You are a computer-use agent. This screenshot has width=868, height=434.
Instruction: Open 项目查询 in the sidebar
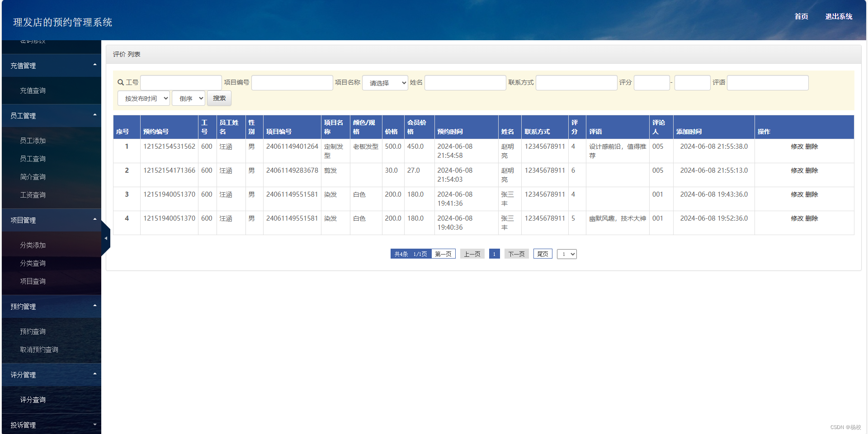[33, 281]
